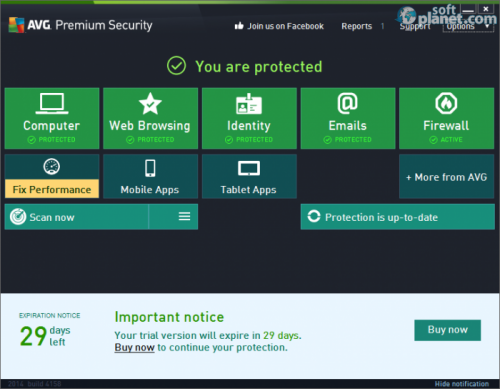This screenshot has width=500, height=389.
Task: Click the Tablet Apps label
Action: coord(248,190)
